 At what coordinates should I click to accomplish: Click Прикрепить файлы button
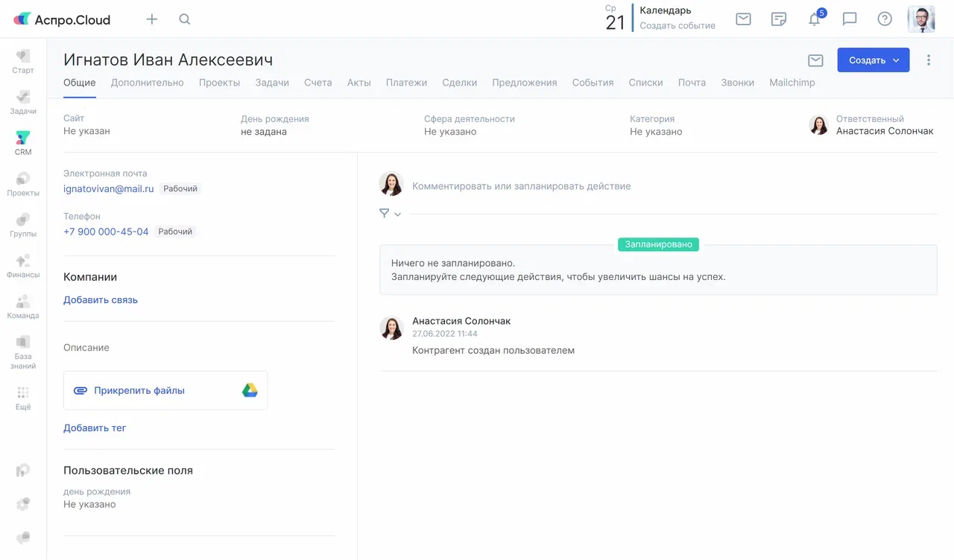(x=139, y=390)
